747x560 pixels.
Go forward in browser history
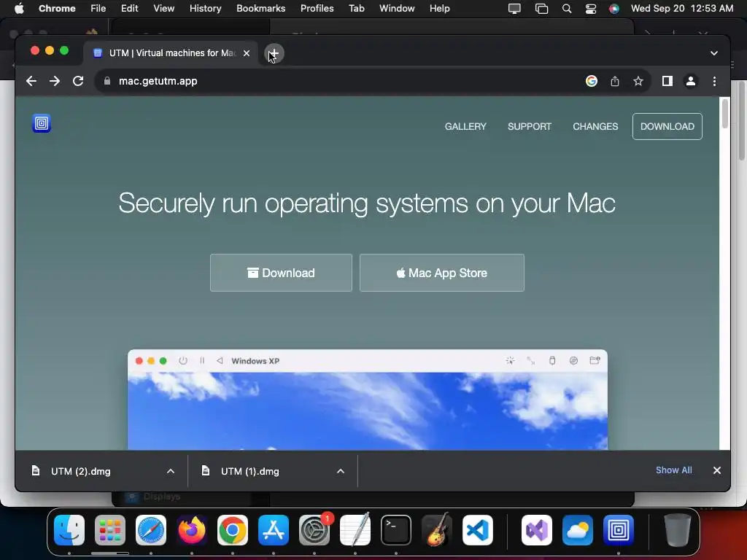tap(55, 81)
